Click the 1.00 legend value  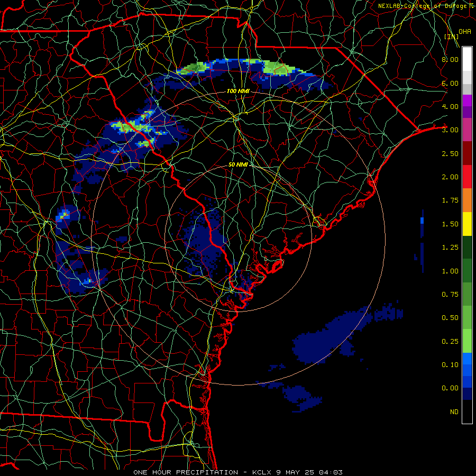click(450, 271)
